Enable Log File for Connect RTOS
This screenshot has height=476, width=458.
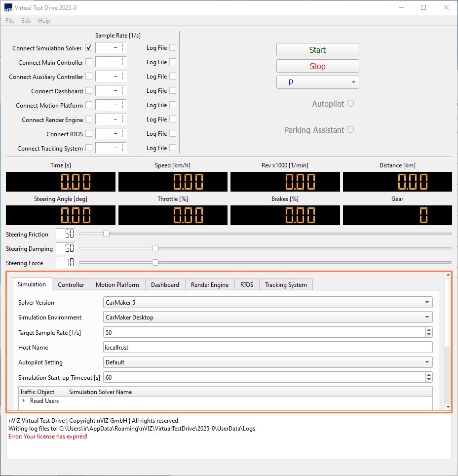coord(172,134)
